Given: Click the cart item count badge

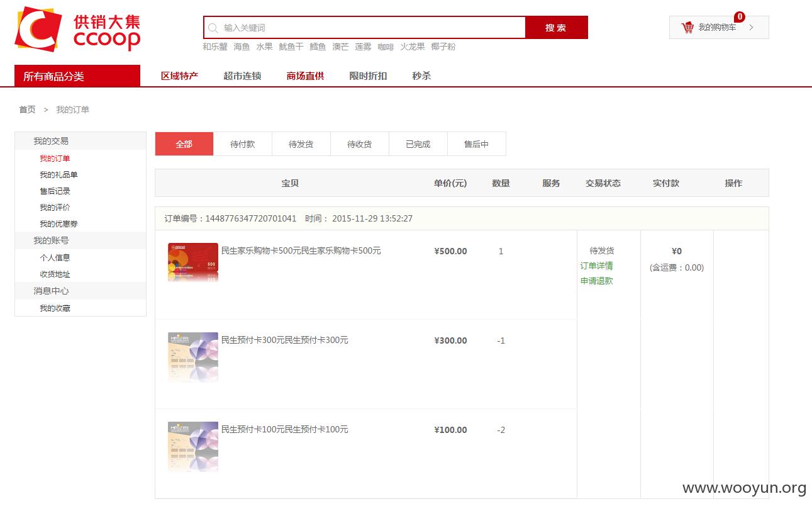Looking at the screenshot, I should pos(740,17).
